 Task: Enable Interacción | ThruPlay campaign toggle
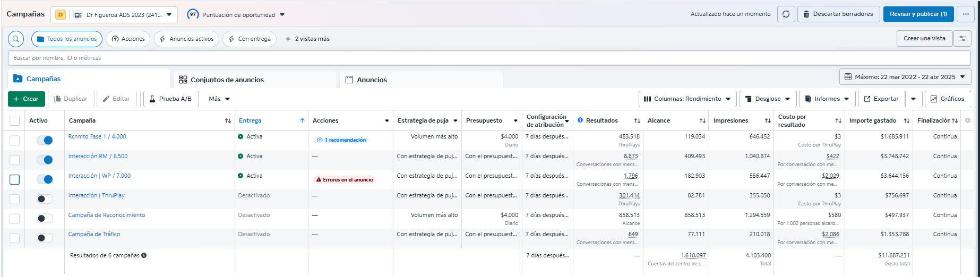pos(45,199)
